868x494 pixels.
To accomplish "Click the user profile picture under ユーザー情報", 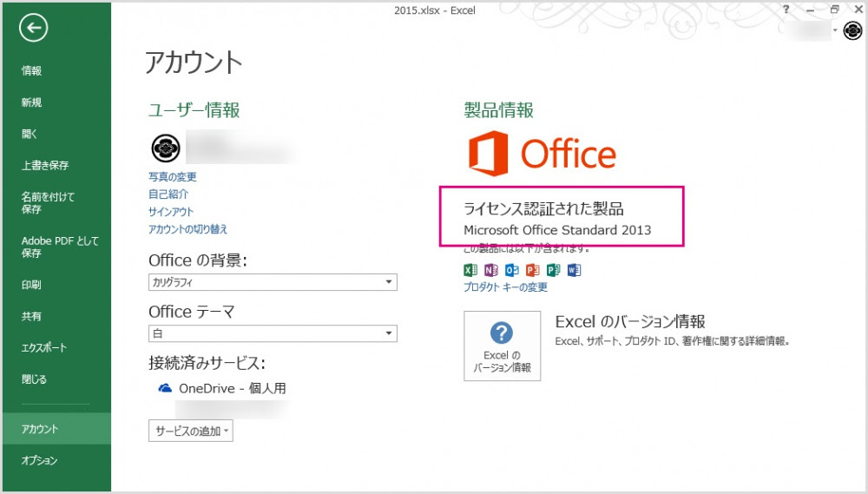I will (x=166, y=148).
